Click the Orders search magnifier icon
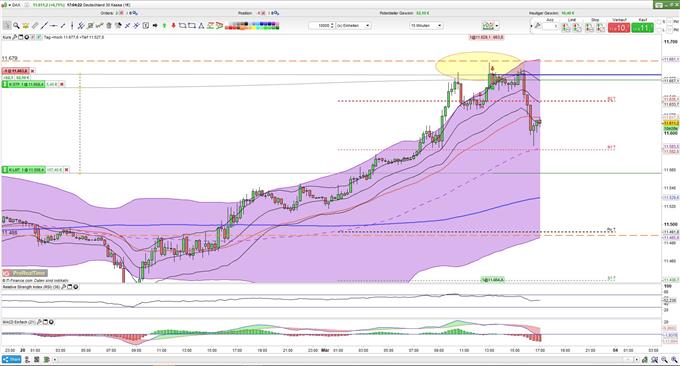Screen dimensions: 680x366 (135, 13)
